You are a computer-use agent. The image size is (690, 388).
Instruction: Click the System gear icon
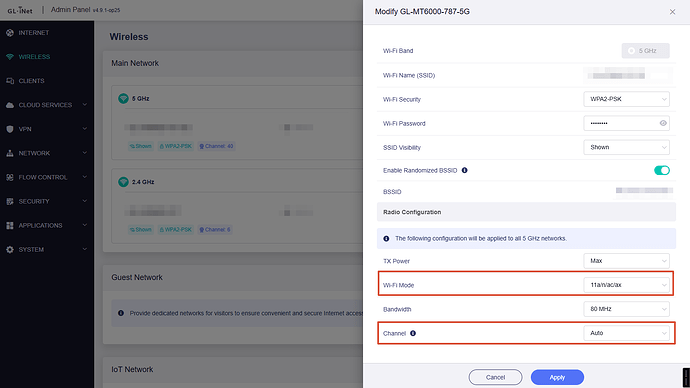10,249
